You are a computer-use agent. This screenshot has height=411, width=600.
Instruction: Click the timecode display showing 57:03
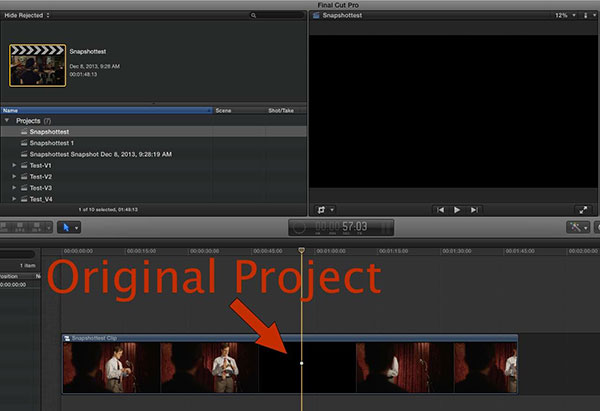point(342,227)
